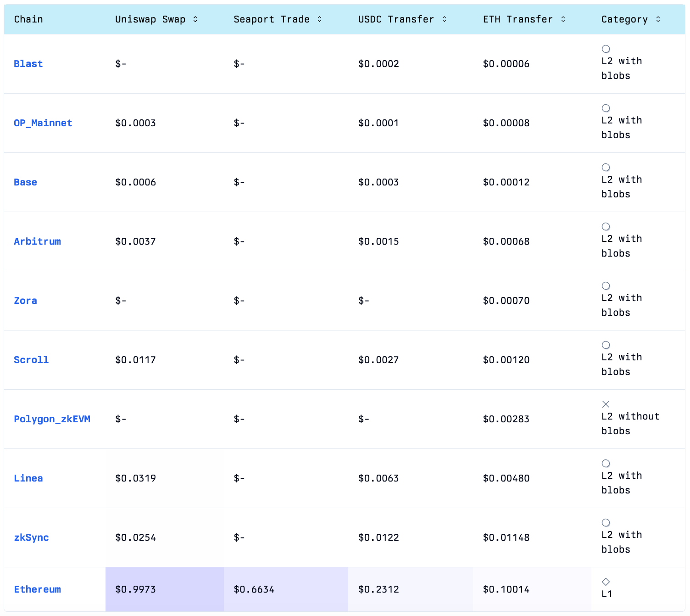Click circle category icon in Zora row
690x616 pixels.
(x=606, y=286)
